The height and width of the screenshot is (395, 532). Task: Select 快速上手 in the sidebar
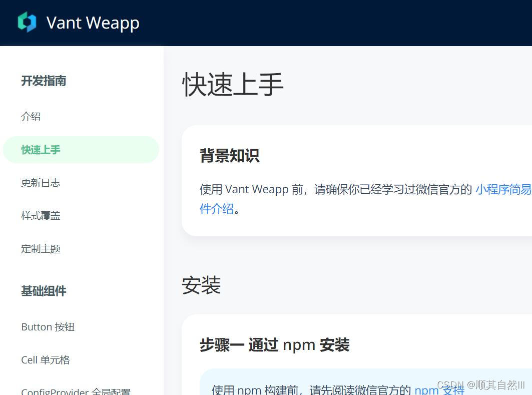[40, 149]
